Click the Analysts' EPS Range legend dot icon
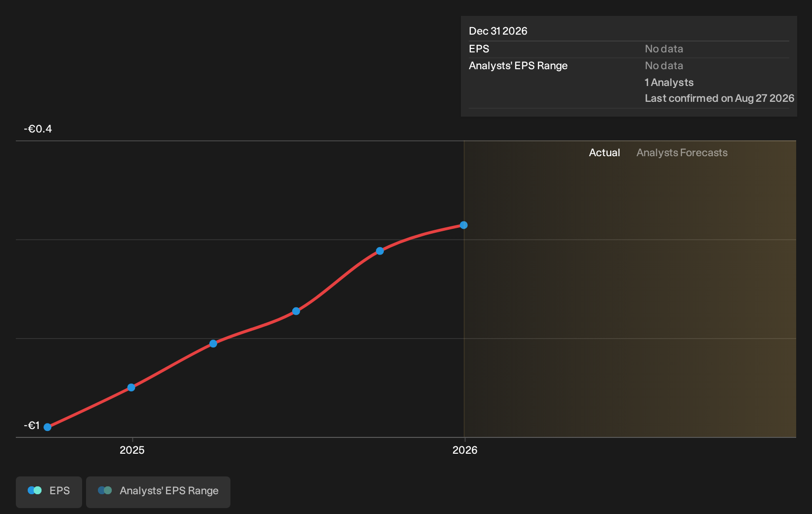This screenshot has height=514, width=812. (x=105, y=490)
